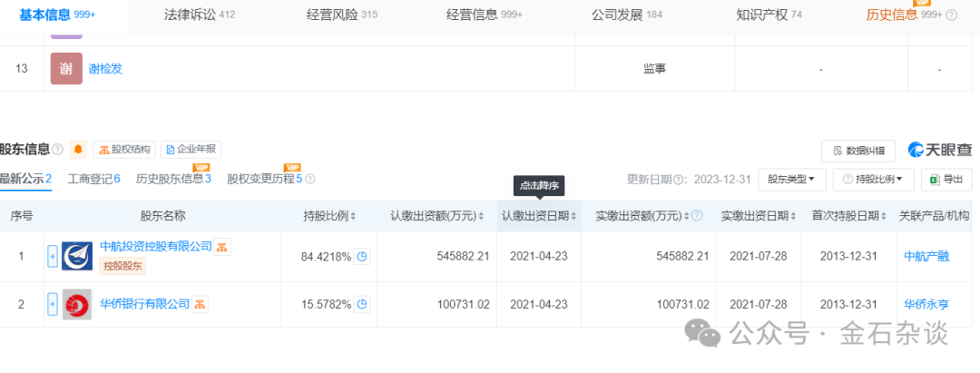Click the 企业年报 button

[x=191, y=150]
